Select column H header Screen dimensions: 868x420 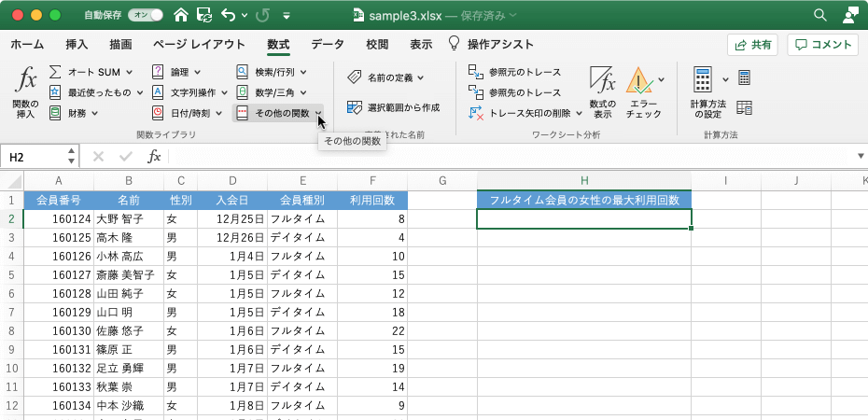[584, 180]
